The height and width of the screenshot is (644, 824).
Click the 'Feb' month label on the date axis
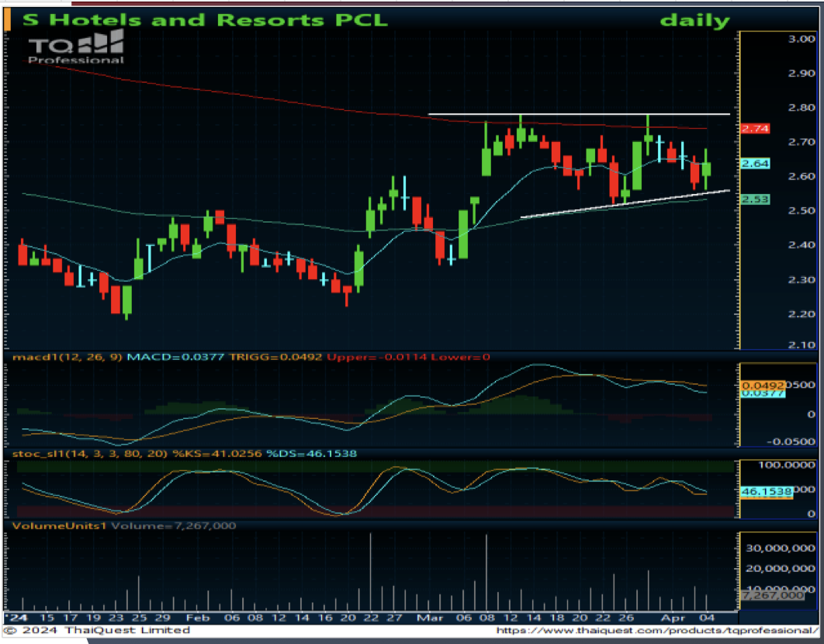[198, 617]
